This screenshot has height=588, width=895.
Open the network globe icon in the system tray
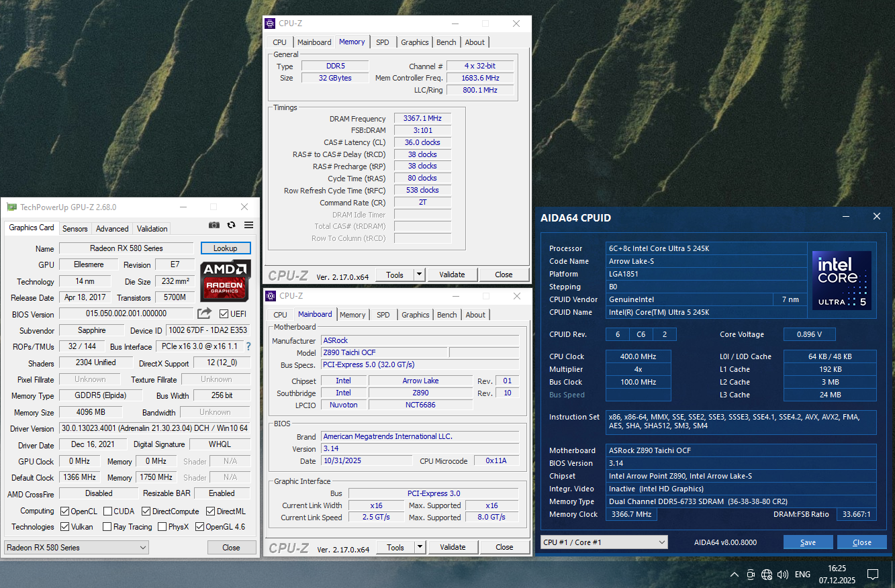pos(767,575)
